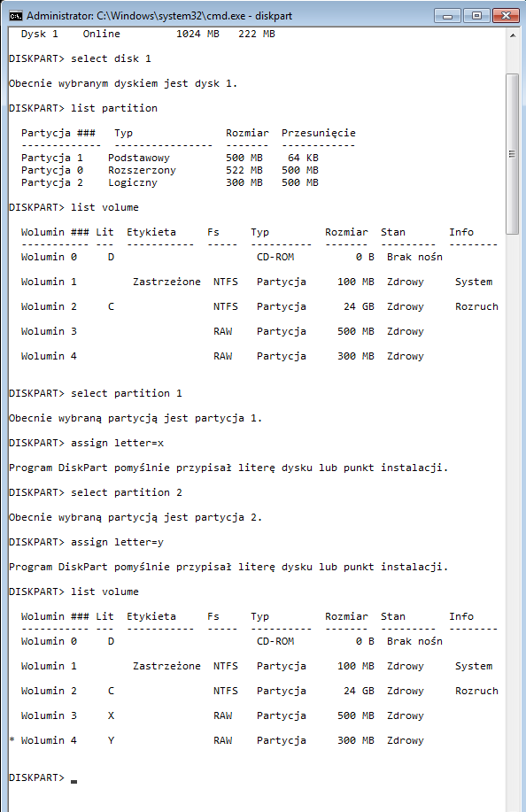Click the Wolumin 3 row with letter X

click(x=222, y=715)
